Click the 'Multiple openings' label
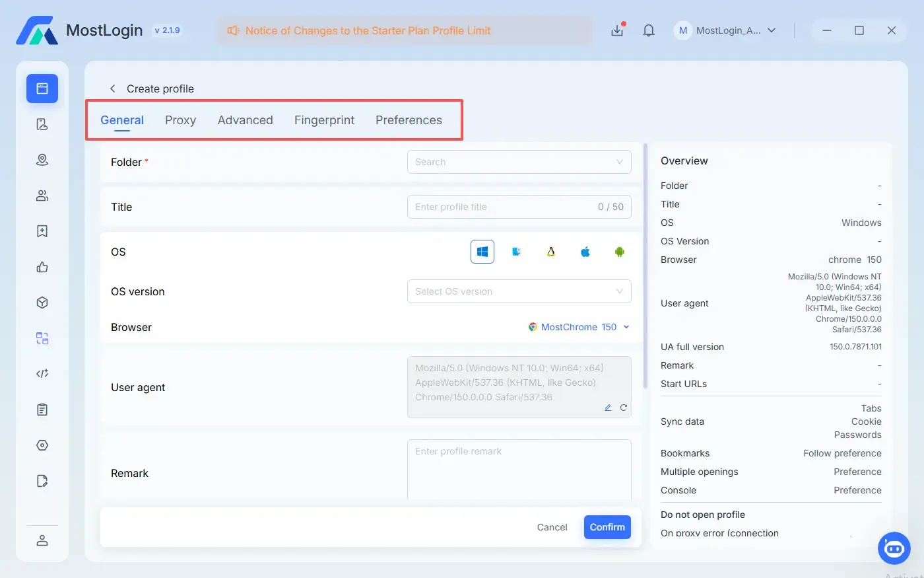Screen dimensions: 924x578 [x=700, y=472]
